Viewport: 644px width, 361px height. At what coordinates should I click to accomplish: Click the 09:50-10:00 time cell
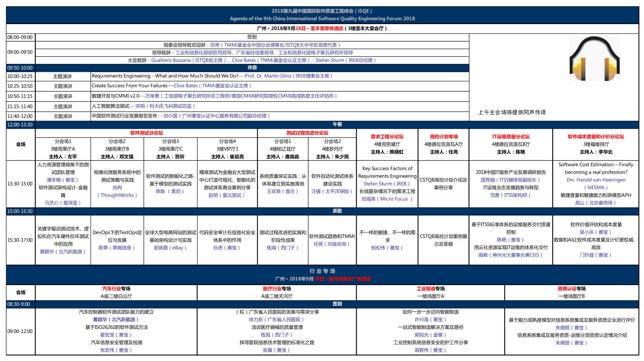(21, 68)
